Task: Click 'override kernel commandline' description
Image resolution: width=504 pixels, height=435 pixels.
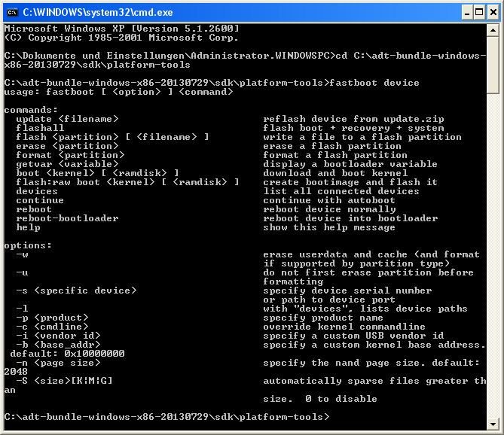Action: click(x=344, y=327)
